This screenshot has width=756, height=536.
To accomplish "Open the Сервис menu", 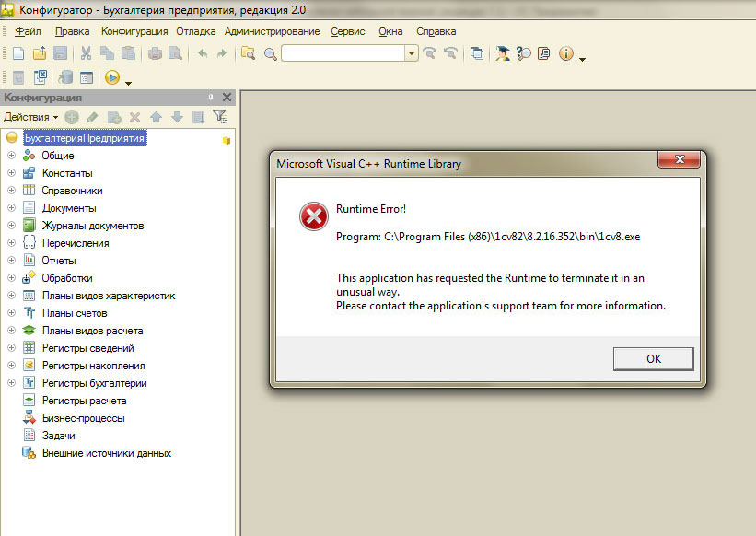I will 348,31.
